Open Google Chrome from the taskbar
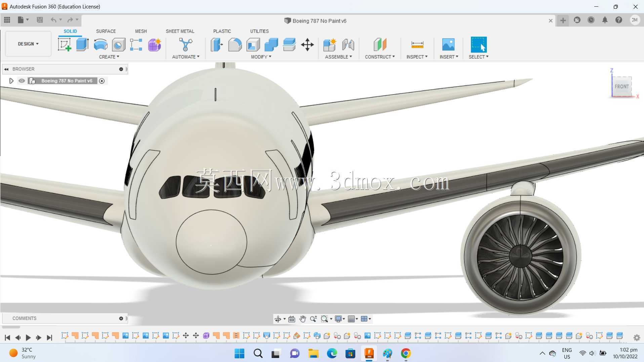 tap(406, 353)
